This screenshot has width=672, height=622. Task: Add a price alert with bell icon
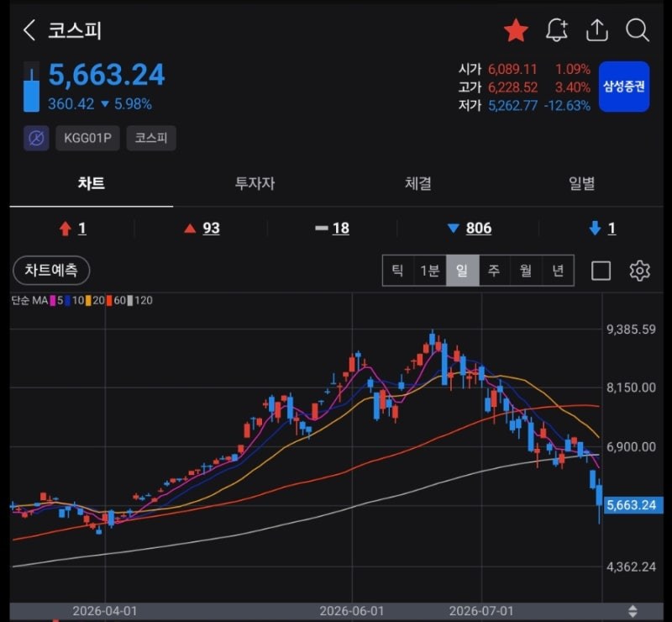click(x=557, y=30)
